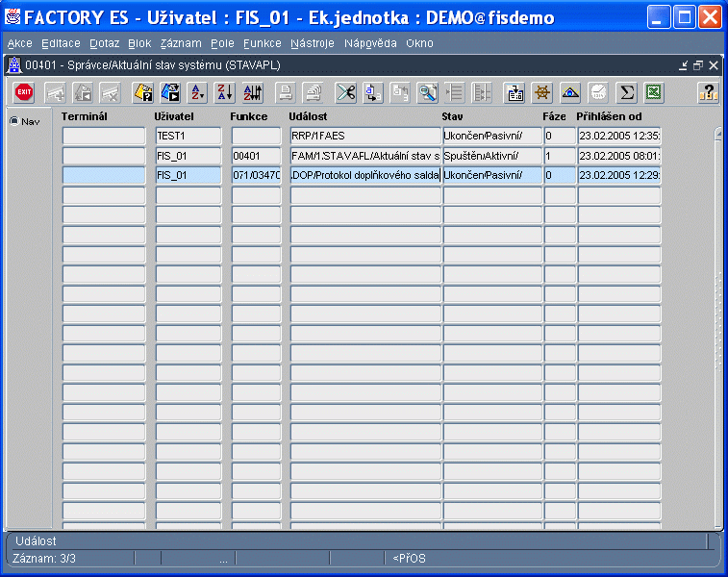The height and width of the screenshot is (577, 728).
Task: Click the grayed tree structure icon
Action: click(x=482, y=93)
